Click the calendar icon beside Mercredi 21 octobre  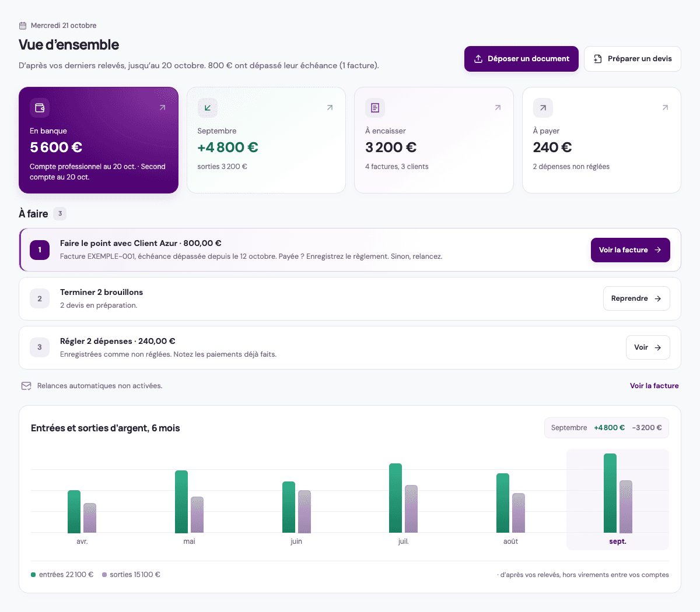click(23, 26)
